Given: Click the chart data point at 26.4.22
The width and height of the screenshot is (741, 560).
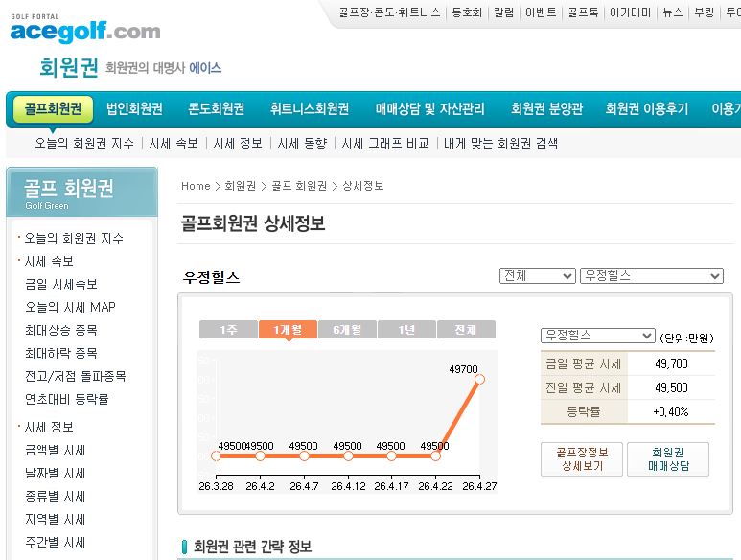Looking at the screenshot, I should 436,456.
